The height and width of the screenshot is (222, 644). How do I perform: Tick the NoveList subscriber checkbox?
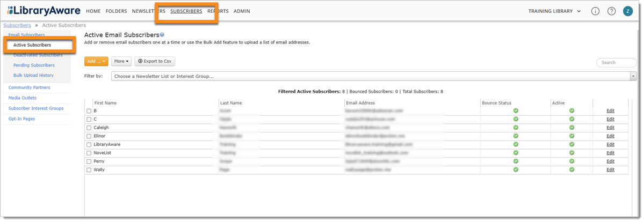[x=89, y=153]
